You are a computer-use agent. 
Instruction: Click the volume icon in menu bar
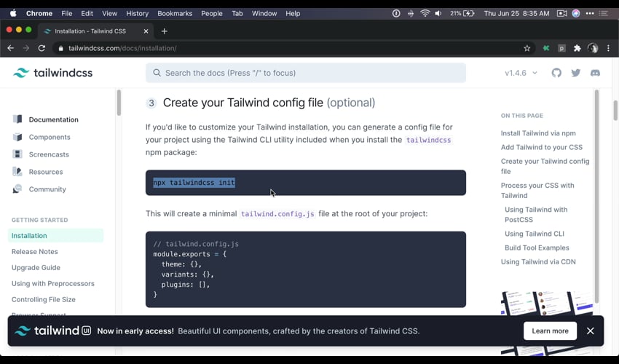[x=438, y=13]
